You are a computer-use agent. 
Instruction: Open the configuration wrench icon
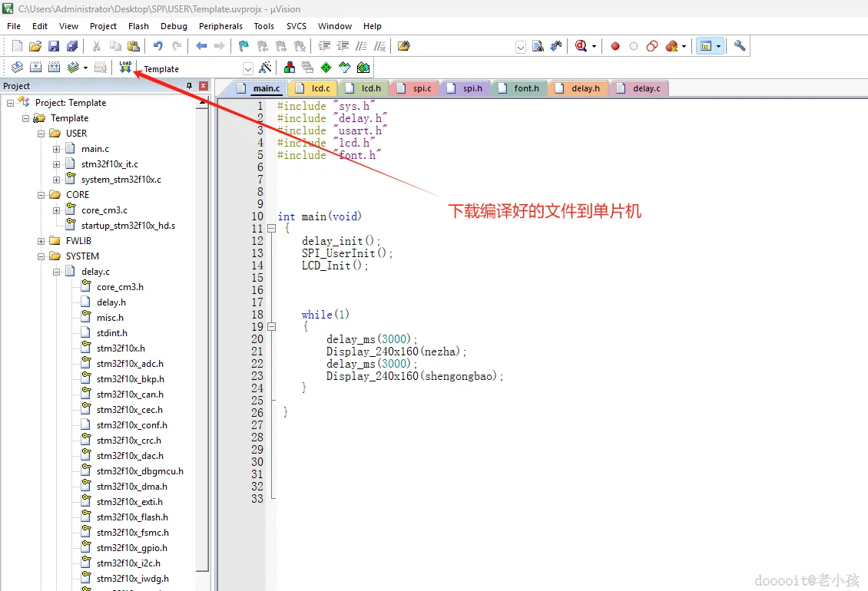(x=740, y=46)
